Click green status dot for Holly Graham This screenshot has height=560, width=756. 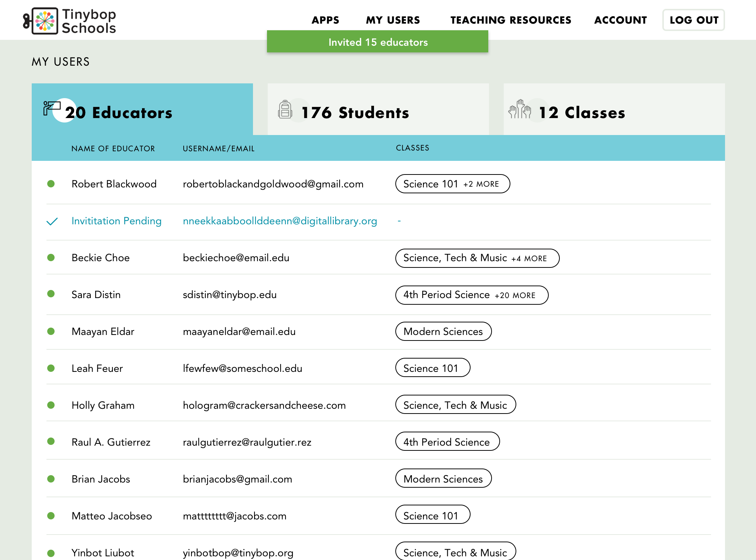point(51,405)
